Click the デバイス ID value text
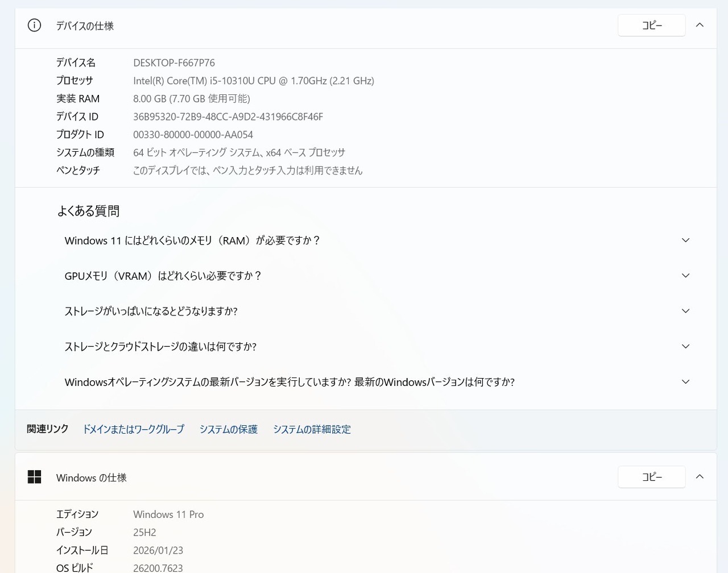 (x=228, y=117)
